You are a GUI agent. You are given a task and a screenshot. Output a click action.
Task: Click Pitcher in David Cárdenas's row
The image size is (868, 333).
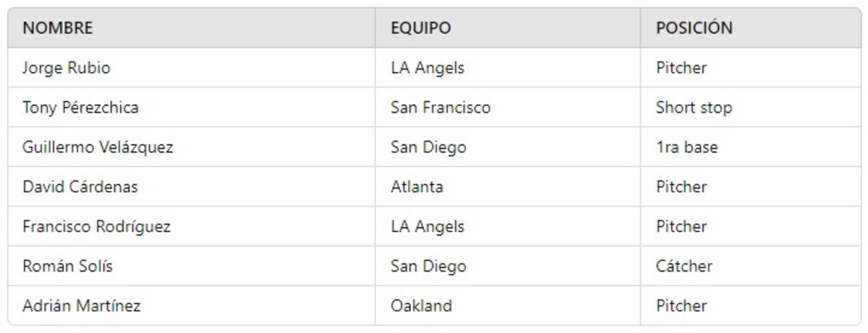681,187
